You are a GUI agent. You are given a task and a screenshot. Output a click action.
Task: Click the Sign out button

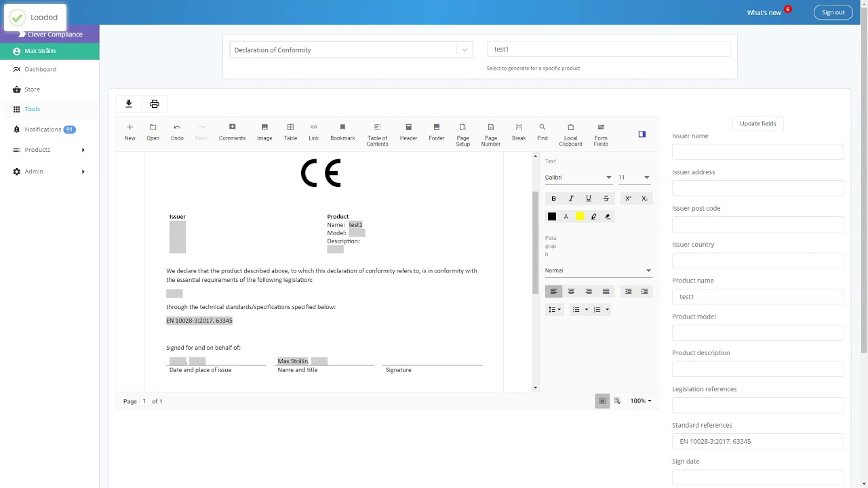833,12
